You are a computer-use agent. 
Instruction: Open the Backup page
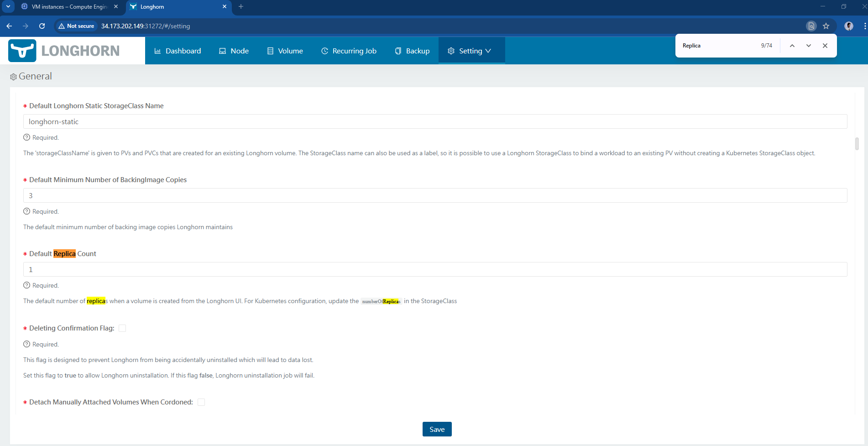[412, 51]
